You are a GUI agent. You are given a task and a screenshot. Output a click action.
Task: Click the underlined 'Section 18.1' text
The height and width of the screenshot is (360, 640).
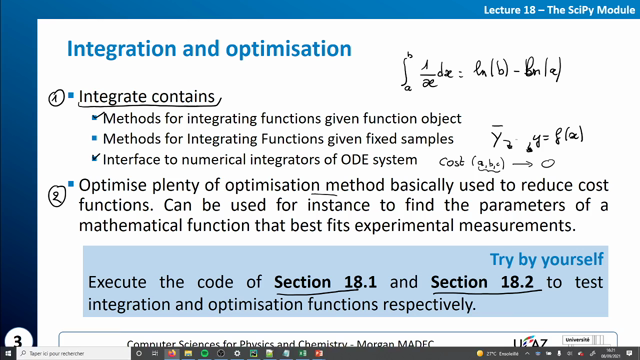coord(325,282)
